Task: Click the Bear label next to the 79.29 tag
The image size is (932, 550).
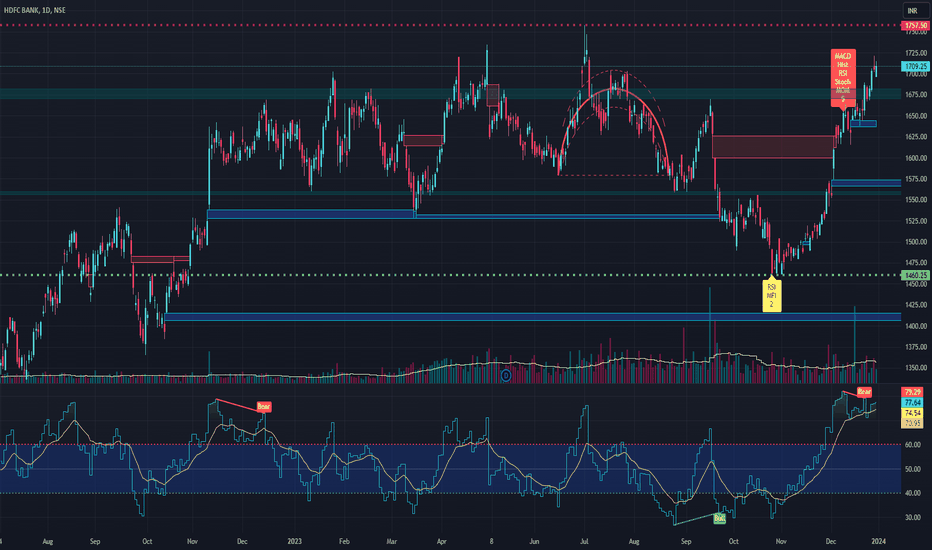Action: 864,391
